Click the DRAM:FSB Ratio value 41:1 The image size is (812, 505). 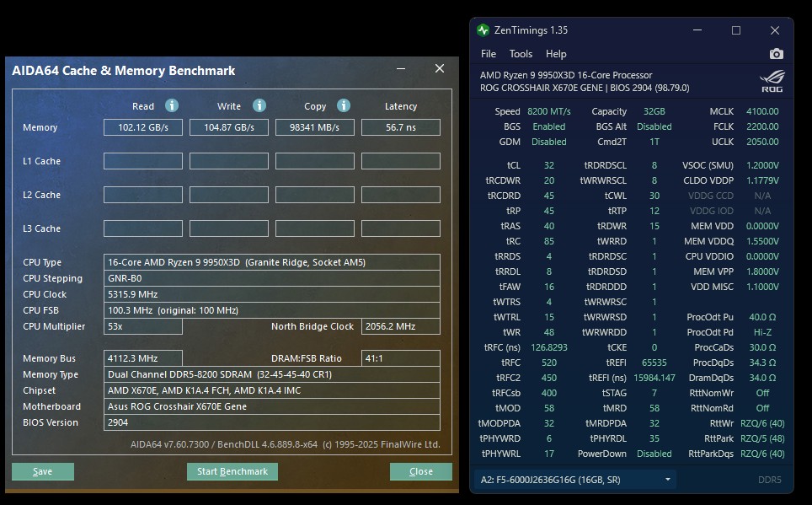click(401, 358)
